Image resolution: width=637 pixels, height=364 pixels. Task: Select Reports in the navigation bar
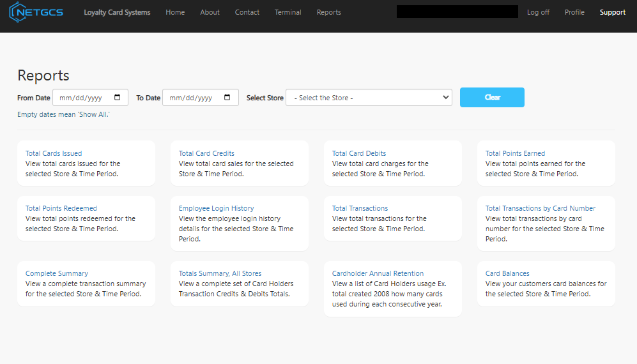(x=328, y=12)
